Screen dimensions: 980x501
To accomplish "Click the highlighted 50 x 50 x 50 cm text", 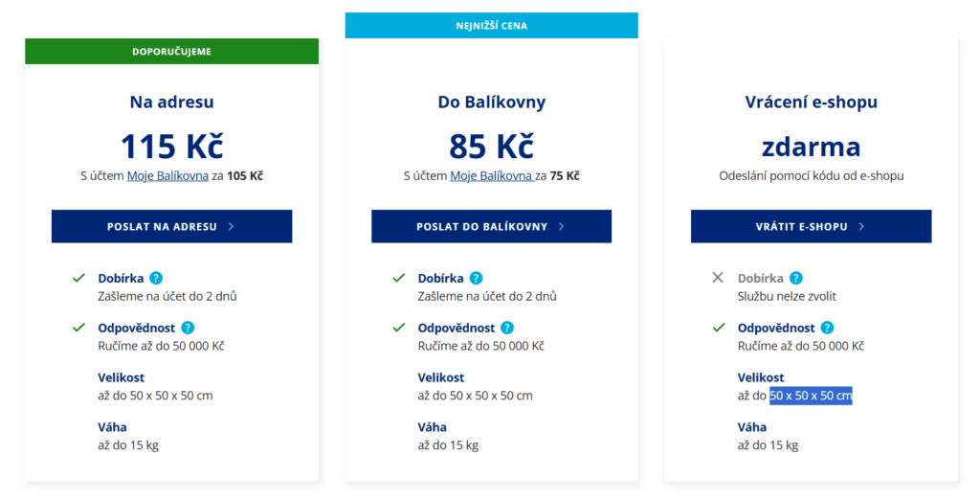I will (811, 396).
